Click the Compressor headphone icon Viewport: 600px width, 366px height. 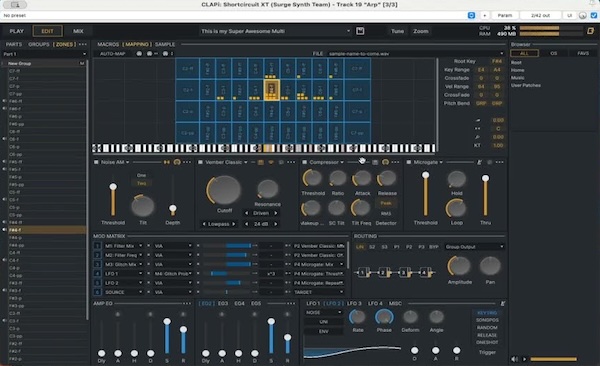[385, 162]
